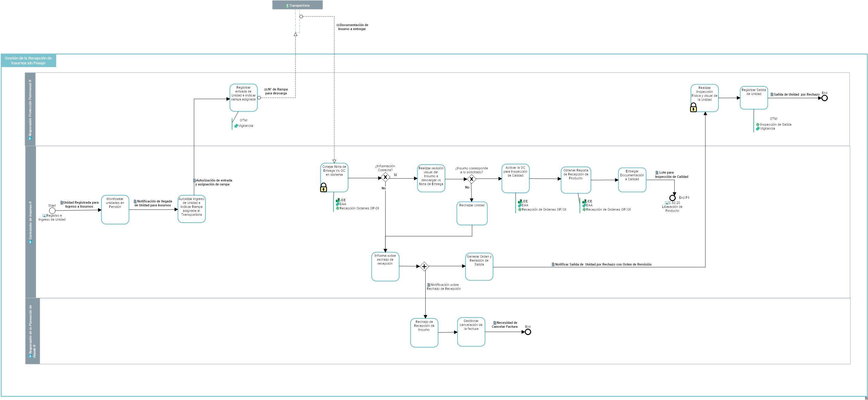Click the Salida de Unidad por Rechazo label
868x400 pixels.
point(795,95)
